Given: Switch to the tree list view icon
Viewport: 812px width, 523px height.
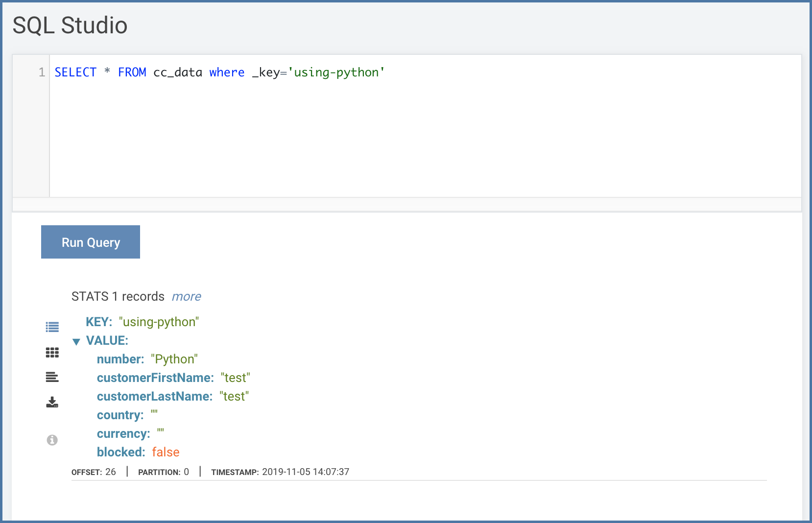Looking at the screenshot, I should [x=52, y=327].
